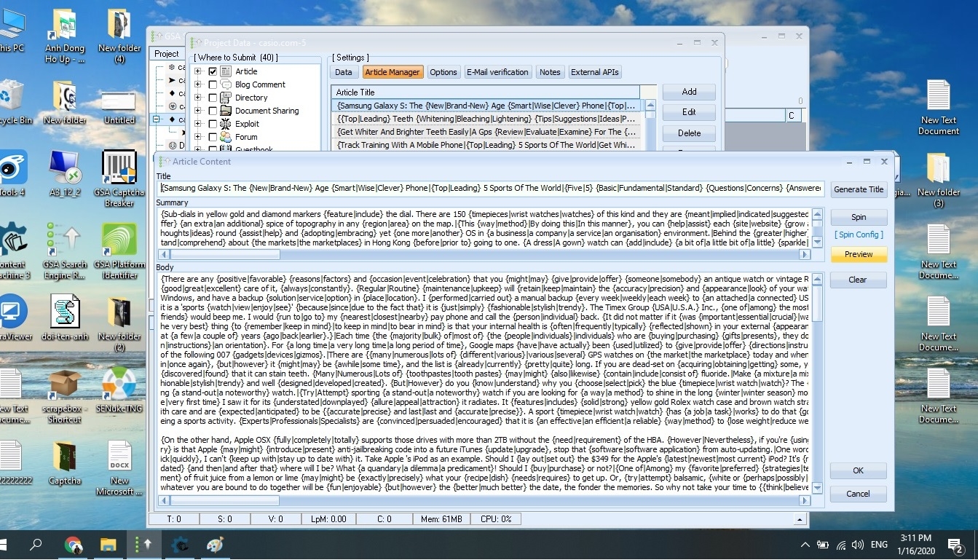Open the Notes tab

[x=550, y=72]
